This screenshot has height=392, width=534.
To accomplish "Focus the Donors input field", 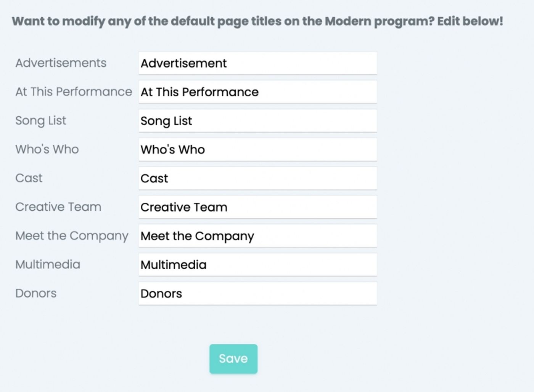I will click(x=257, y=293).
